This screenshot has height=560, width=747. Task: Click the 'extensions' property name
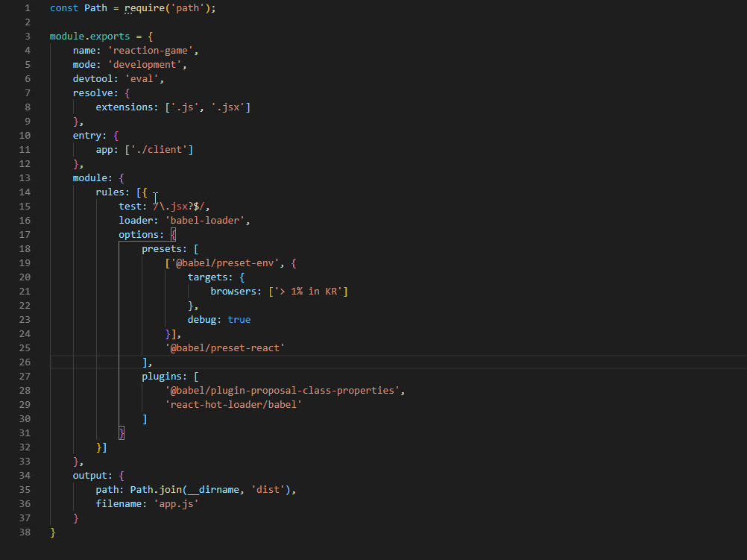click(x=125, y=107)
